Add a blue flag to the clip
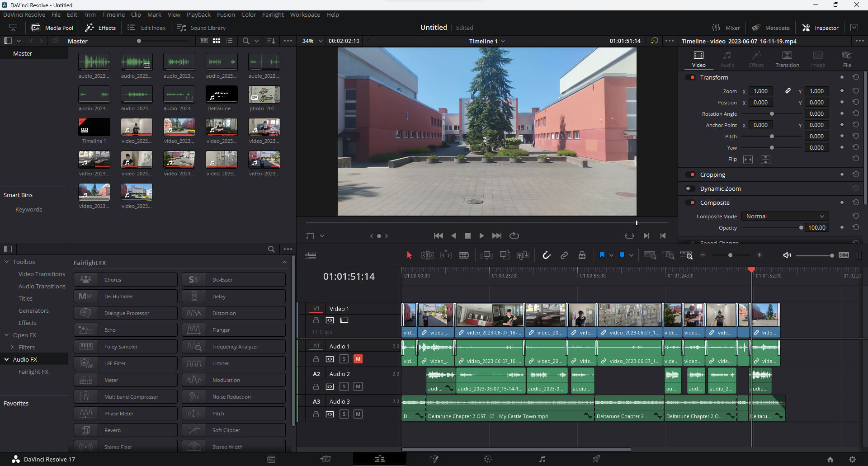 click(602, 255)
